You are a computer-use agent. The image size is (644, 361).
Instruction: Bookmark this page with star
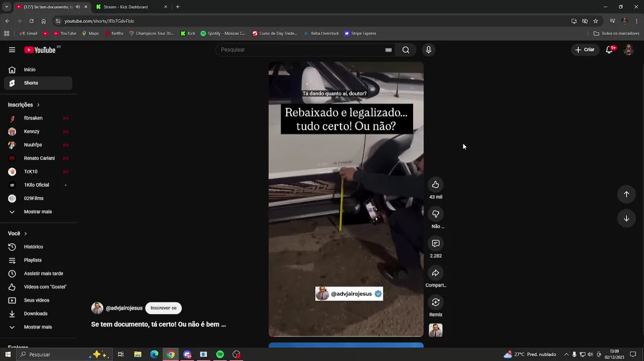[596, 21]
